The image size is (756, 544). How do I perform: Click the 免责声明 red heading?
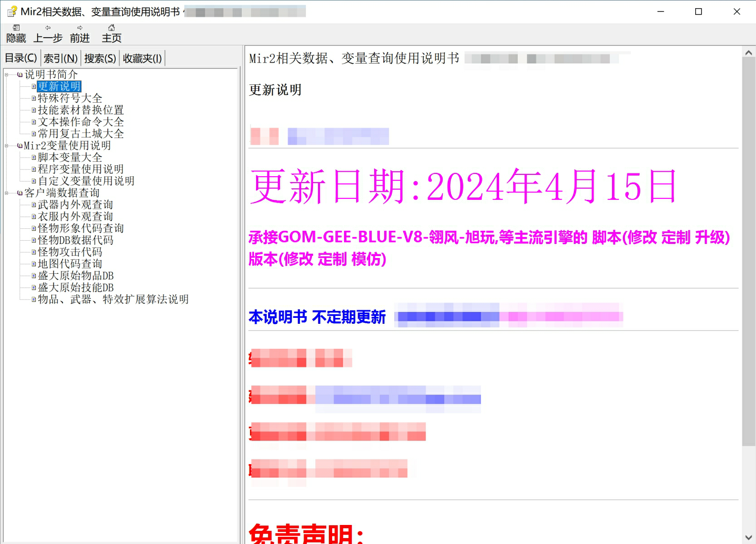click(306, 534)
